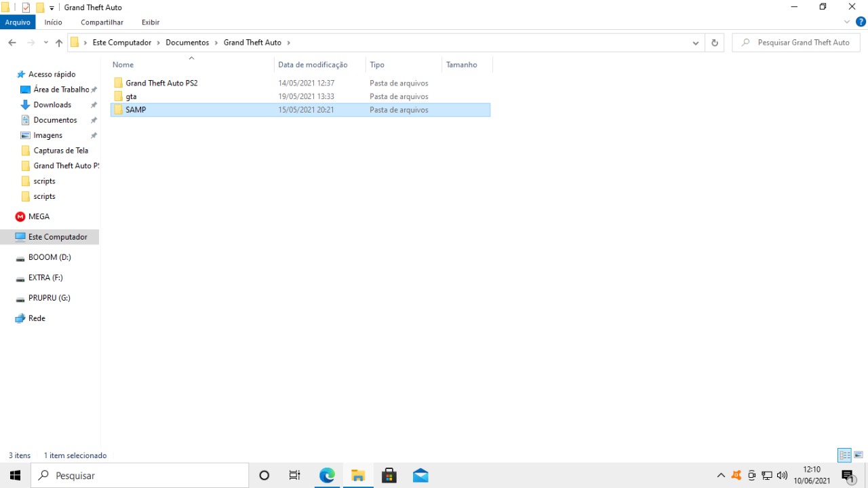The height and width of the screenshot is (488, 868).
Task: Open Customize Quick Access Toolbar dropdown
Action: coord(52,7)
